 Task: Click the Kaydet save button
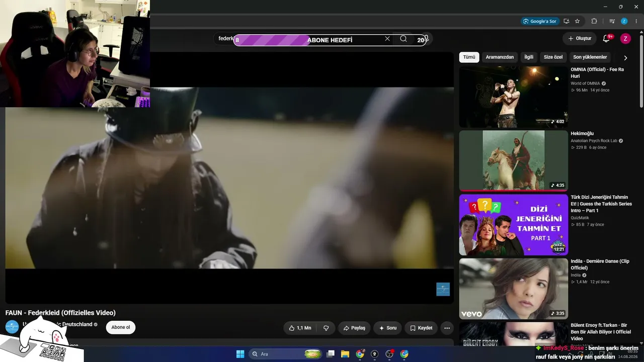pos(421,328)
